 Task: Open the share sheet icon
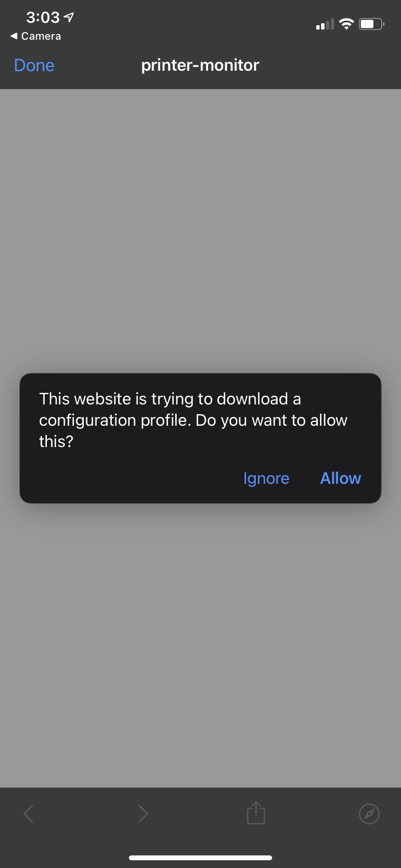[x=256, y=812]
